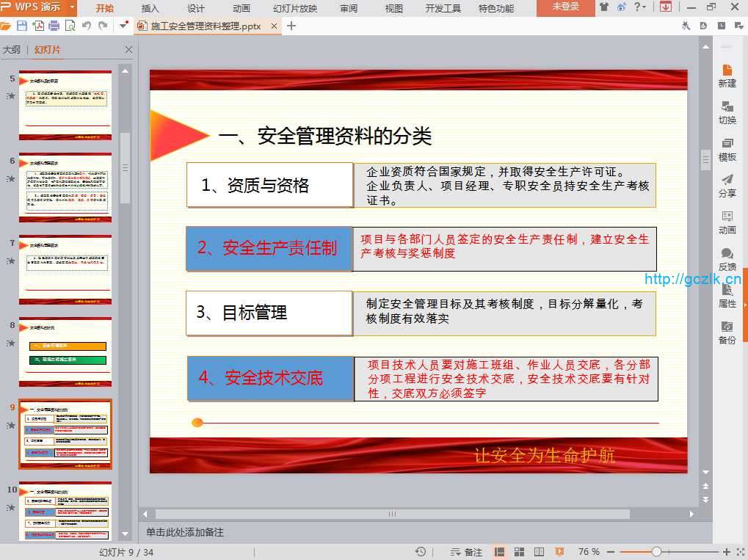Click the save icon in quick toolbar
Image resolution: width=748 pixels, height=560 pixels.
pos(22,26)
